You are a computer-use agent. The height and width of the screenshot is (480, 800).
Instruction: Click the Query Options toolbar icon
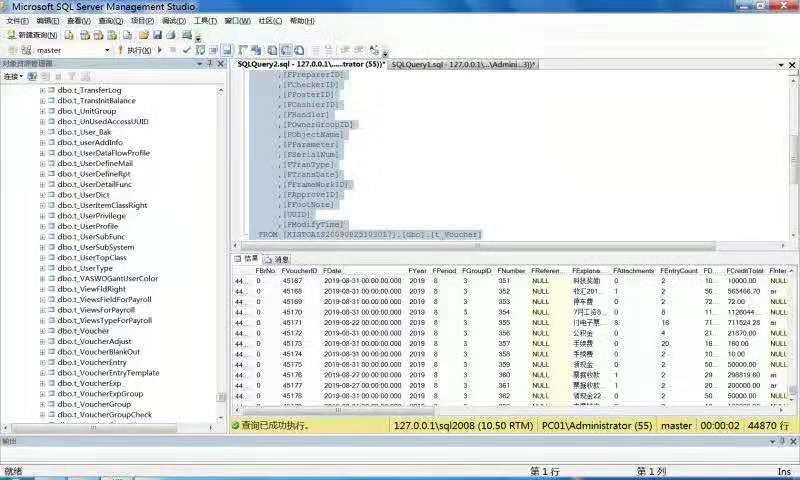[214, 50]
